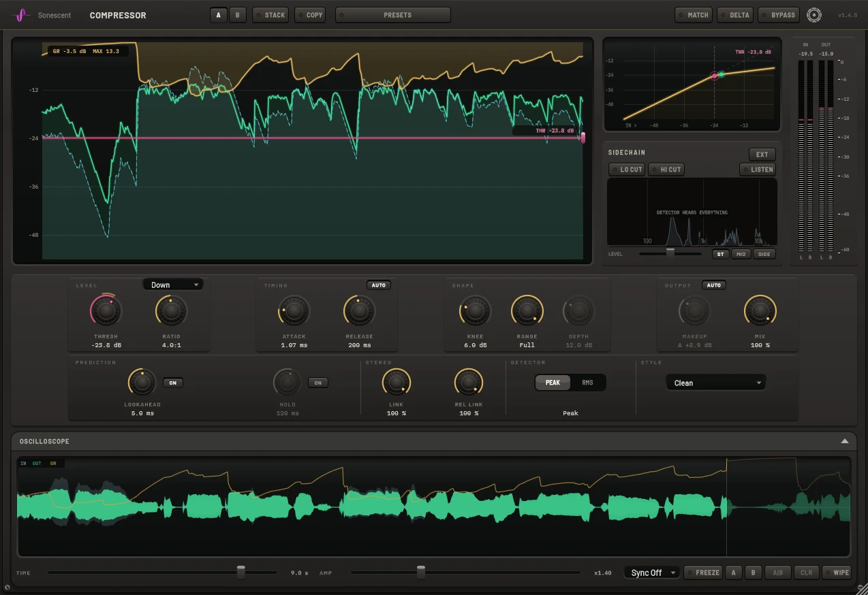Click the EXT sidechain button
Image resolution: width=868 pixels, height=595 pixels.
(762, 155)
